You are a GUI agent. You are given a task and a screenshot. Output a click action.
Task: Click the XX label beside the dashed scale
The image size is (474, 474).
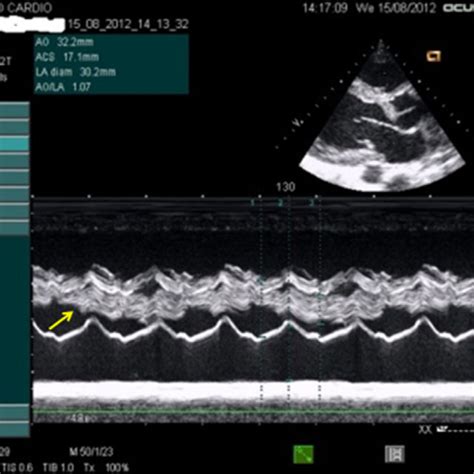(425, 429)
